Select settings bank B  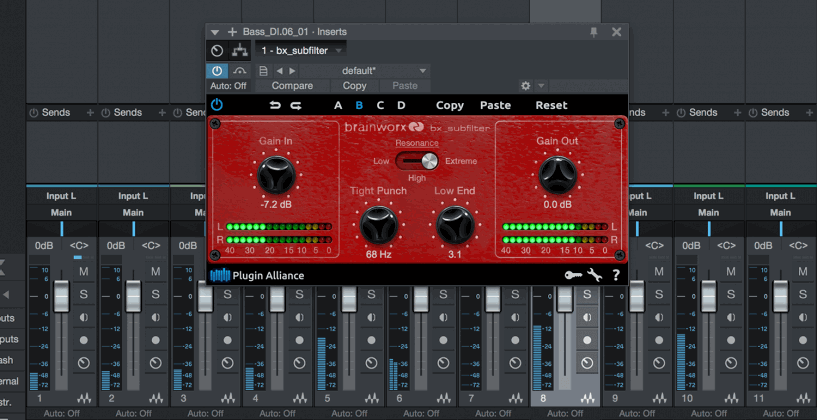click(359, 106)
